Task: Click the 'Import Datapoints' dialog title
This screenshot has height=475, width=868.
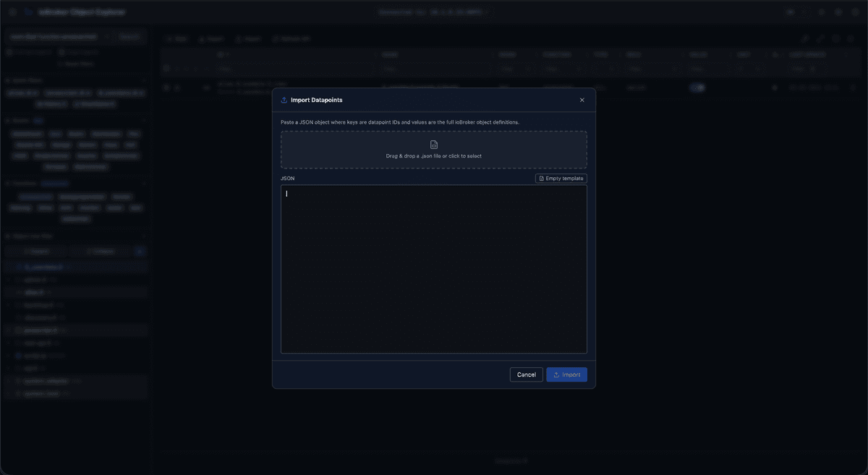Action: click(x=317, y=100)
